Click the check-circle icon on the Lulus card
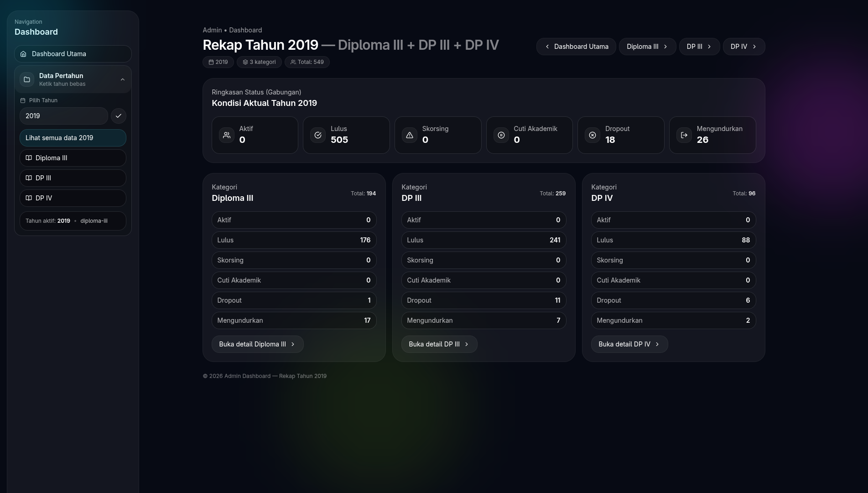 point(318,135)
